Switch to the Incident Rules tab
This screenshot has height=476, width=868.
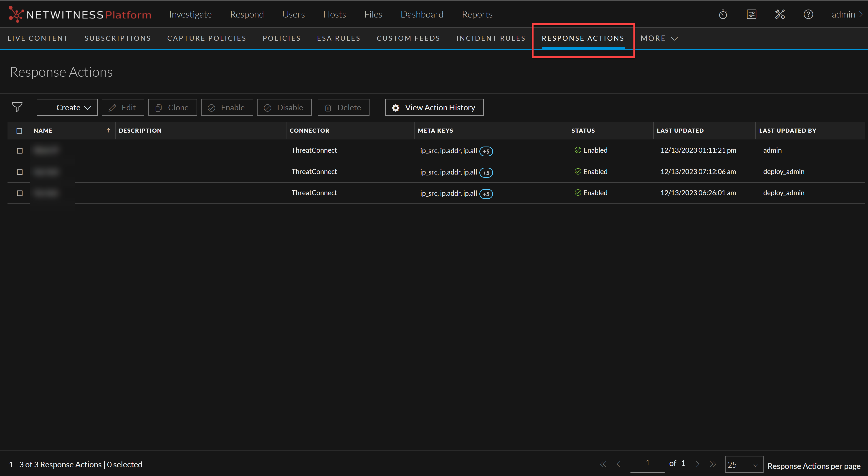coord(491,38)
